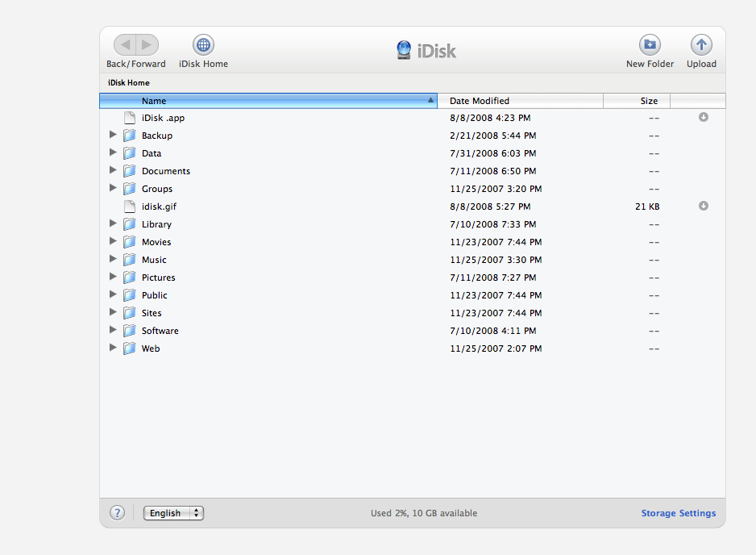This screenshot has height=555, width=756.
Task: Select the Movies folder row
Action: point(155,241)
